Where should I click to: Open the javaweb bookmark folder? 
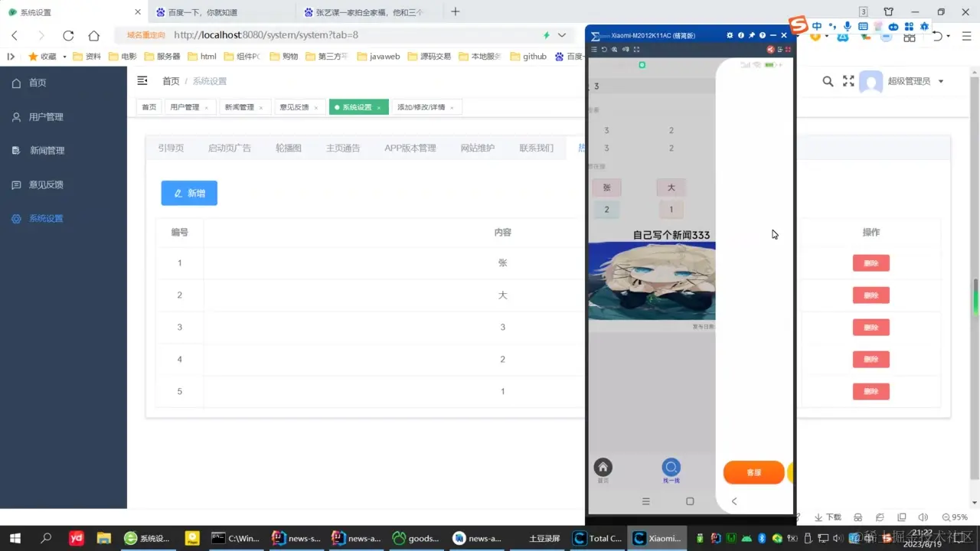click(378, 57)
